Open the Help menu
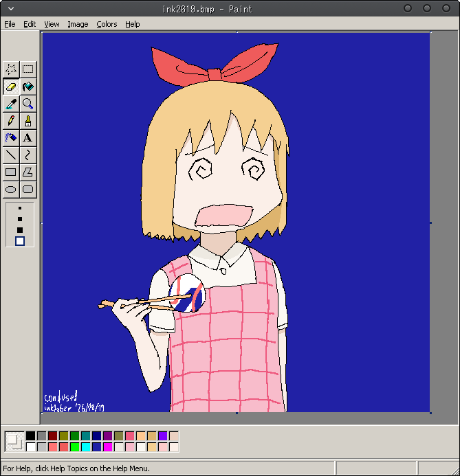The width and height of the screenshot is (460, 476). click(133, 24)
